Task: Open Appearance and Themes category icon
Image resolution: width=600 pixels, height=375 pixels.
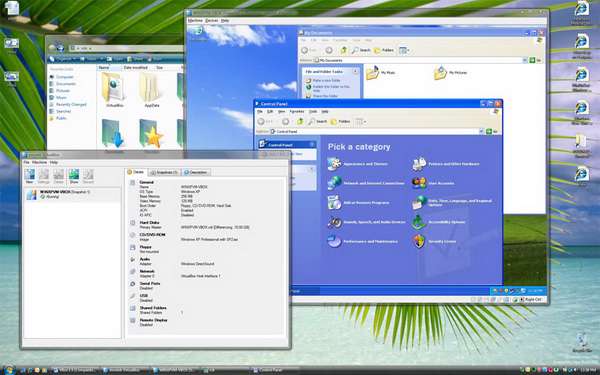Action: (x=334, y=164)
